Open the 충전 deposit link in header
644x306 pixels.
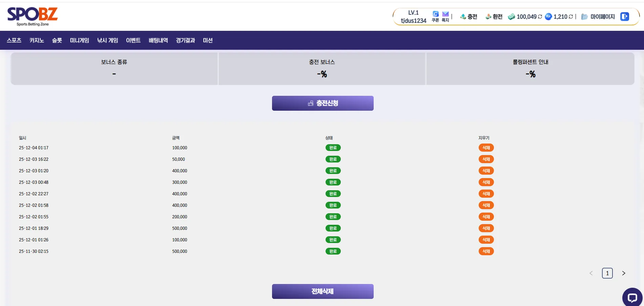click(469, 17)
